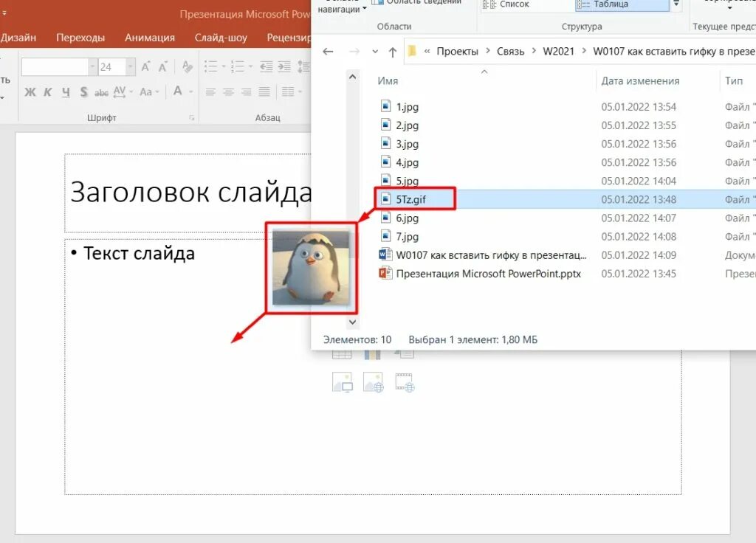Select file 7.jpg
The width and height of the screenshot is (756, 543).
click(x=407, y=237)
